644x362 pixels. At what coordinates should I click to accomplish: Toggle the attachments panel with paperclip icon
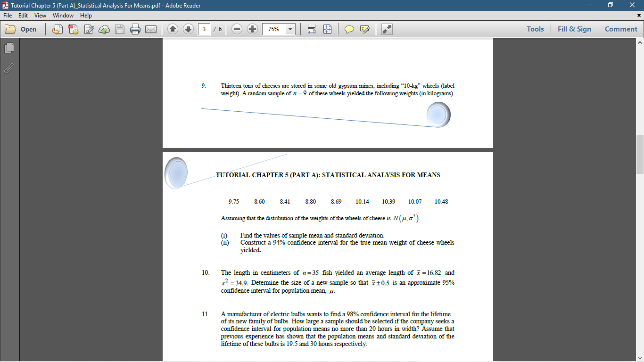[x=8, y=68]
